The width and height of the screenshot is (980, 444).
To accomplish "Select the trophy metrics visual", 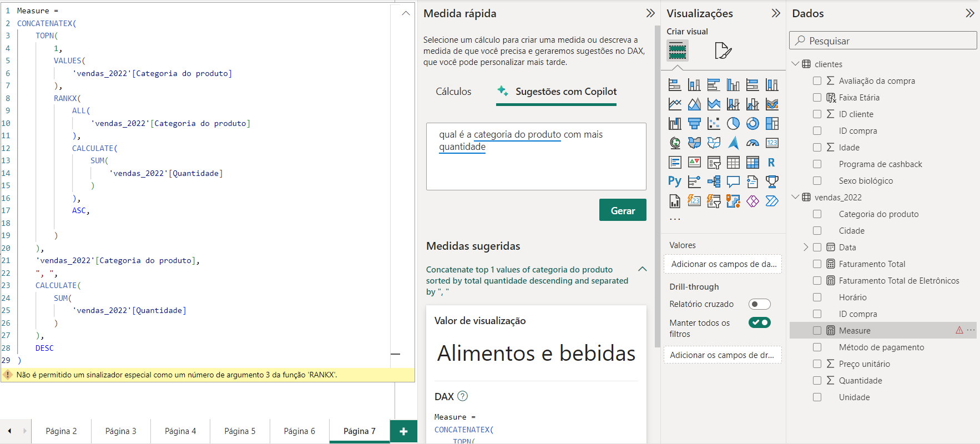I will tap(772, 181).
